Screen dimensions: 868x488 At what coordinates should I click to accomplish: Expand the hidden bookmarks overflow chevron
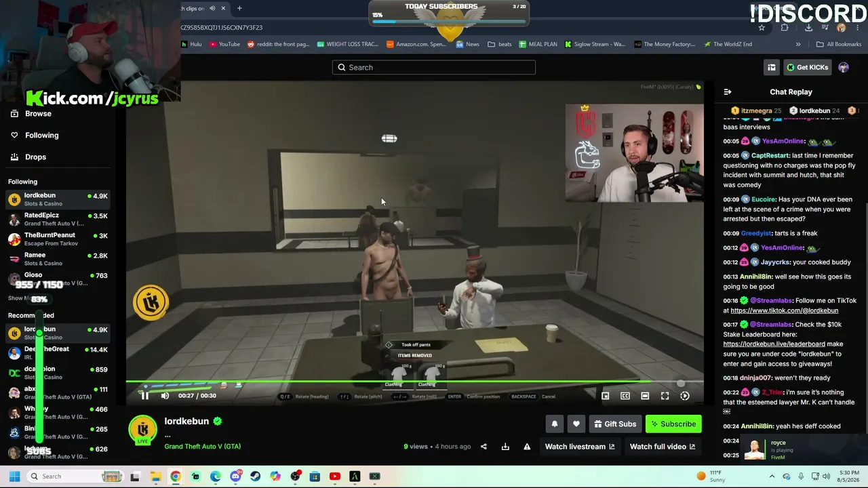tap(798, 44)
